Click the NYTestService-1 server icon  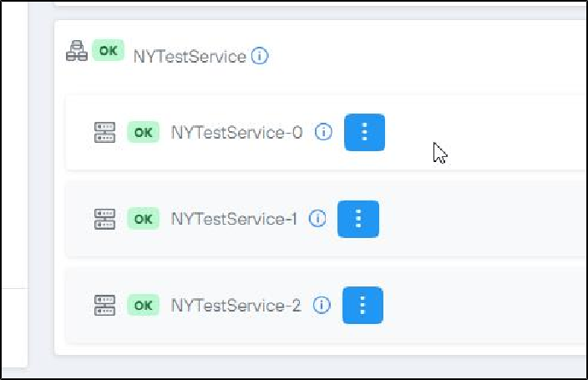(x=105, y=219)
